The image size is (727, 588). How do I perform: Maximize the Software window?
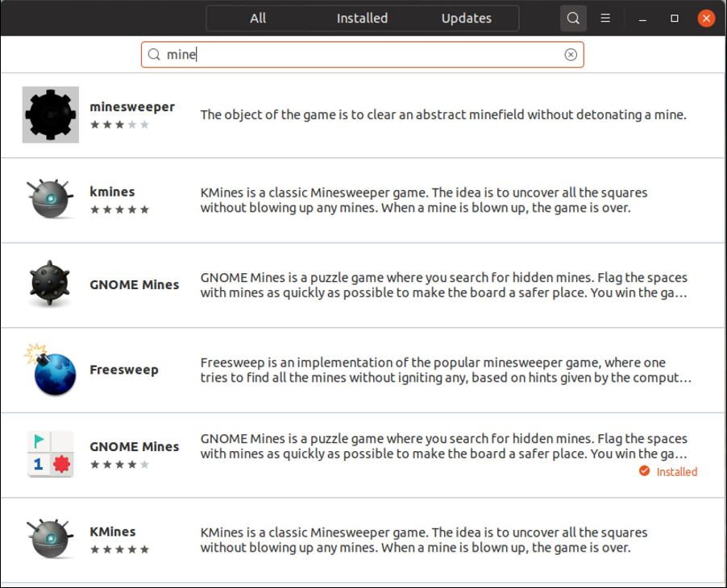pyautogui.click(x=675, y=18)
